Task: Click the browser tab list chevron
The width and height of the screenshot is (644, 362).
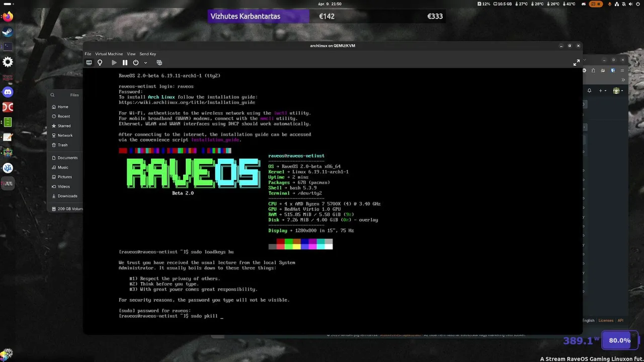Action: 585,60
